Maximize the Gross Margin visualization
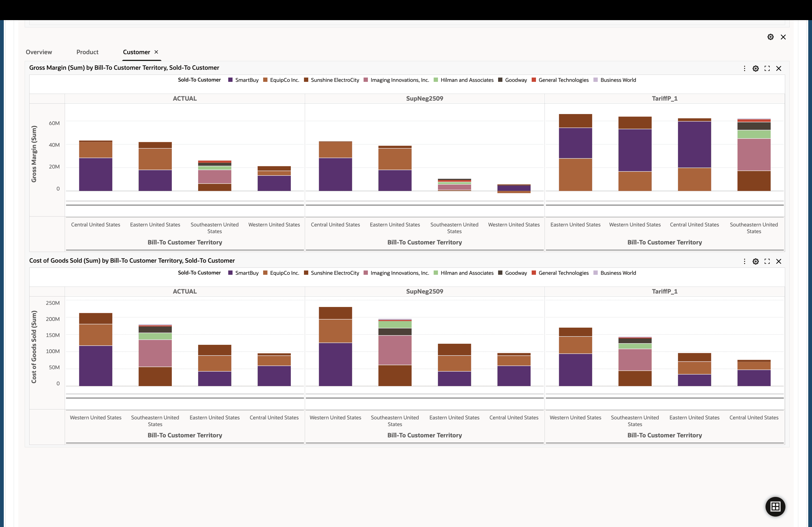Viewport: 812px width, 527px height. click(767, 68)
